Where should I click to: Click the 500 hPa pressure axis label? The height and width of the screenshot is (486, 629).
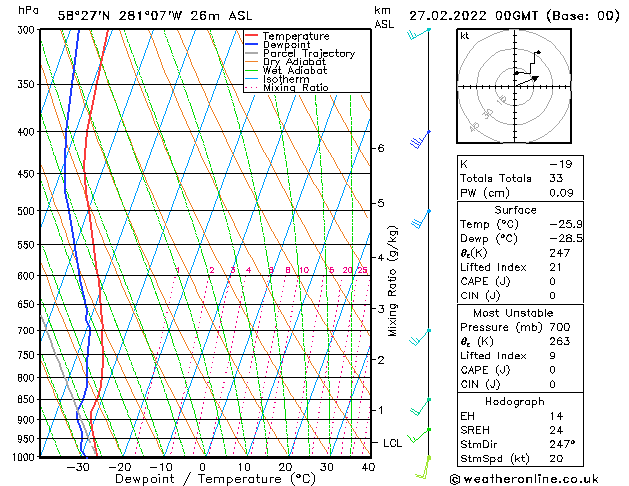(x=26, y=211)
